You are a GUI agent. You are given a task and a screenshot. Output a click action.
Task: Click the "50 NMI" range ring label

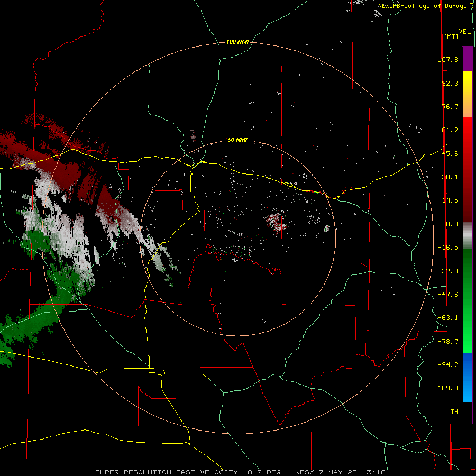click(237, 140)
